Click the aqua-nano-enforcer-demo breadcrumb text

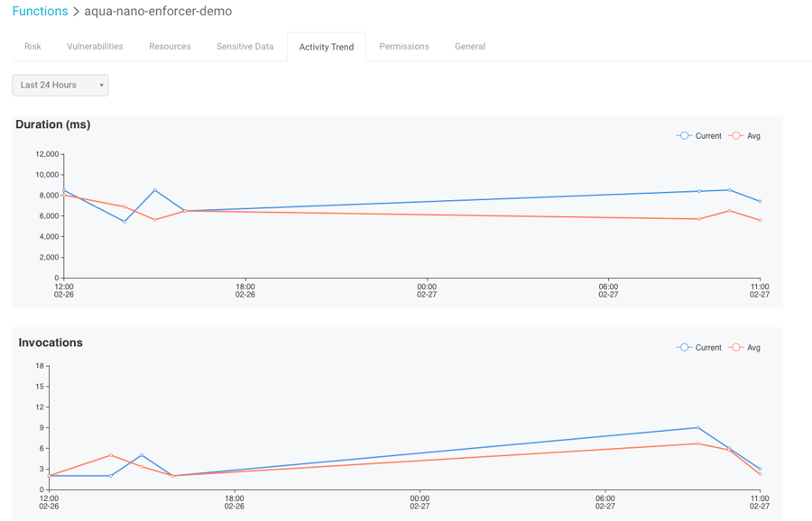coord(158,12)
